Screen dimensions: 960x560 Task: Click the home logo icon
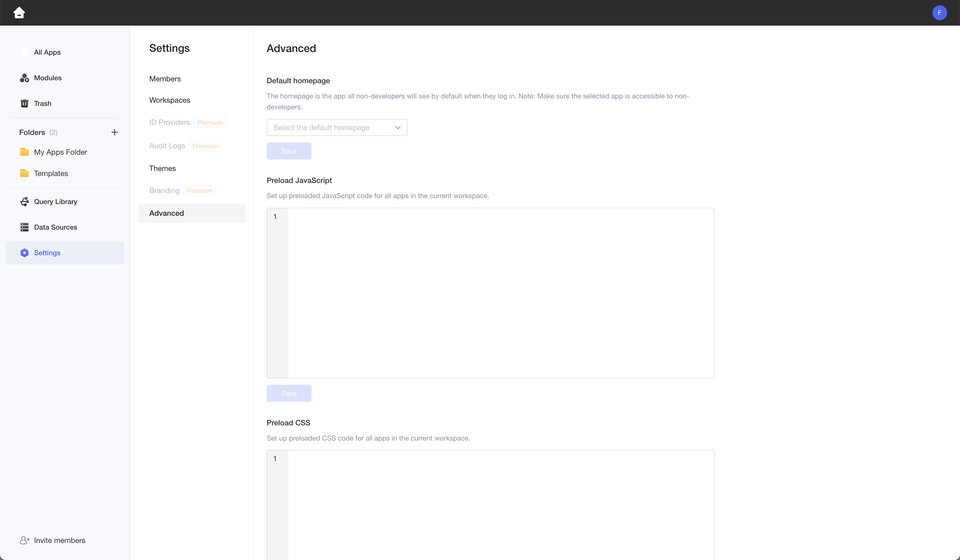pyautogui.click(x=19, y=13)
